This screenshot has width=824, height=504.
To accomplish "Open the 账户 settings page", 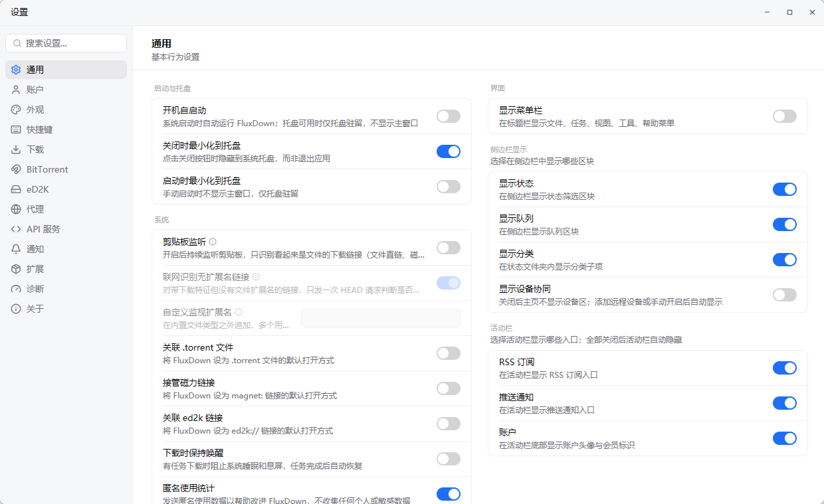I will [x=66, y=90].
